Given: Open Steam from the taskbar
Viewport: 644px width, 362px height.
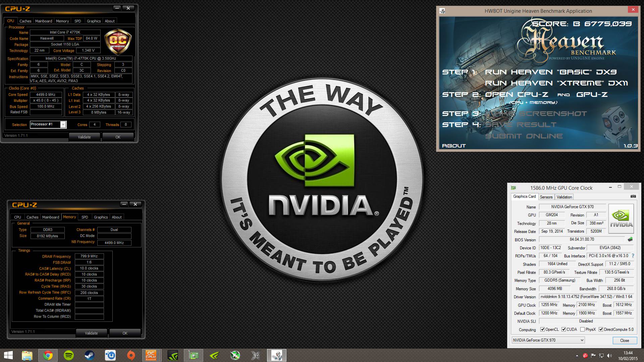Looking at the screenshot, I should (90, 355).
